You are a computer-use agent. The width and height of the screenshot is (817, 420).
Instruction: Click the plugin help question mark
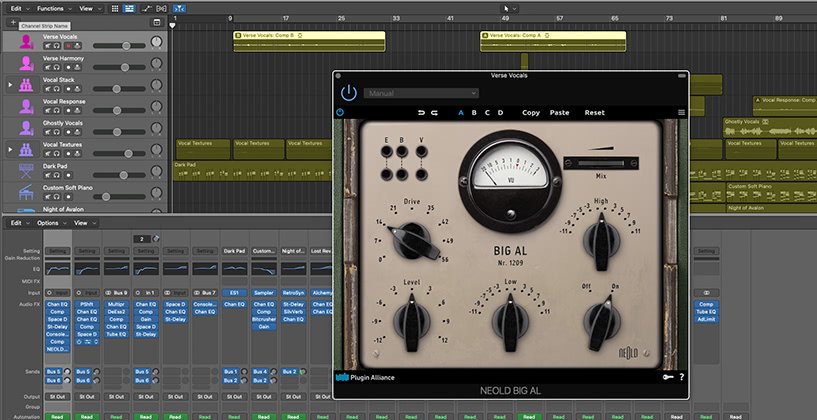click(681, 378)
